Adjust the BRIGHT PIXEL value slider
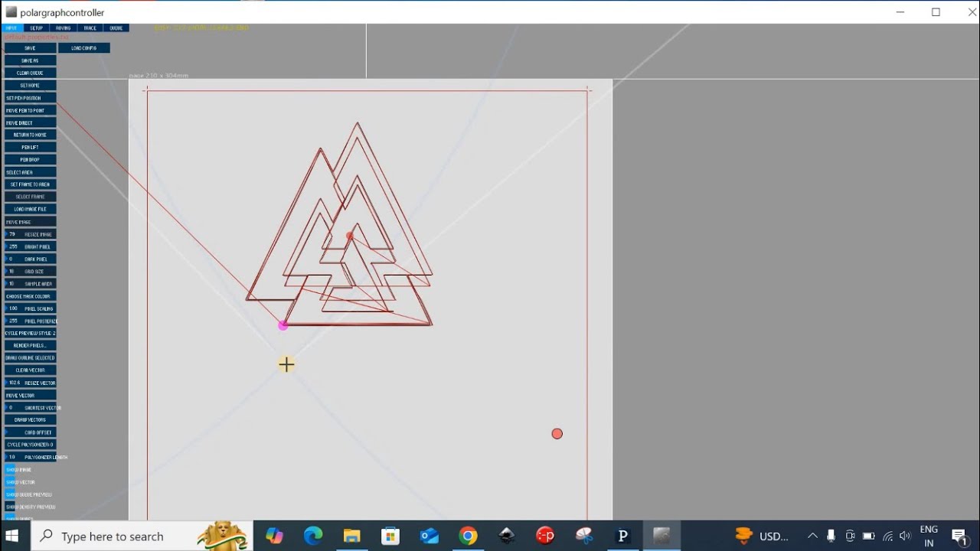Image resolution: width=980 pixels, height=551 pixels. click(30, 246)
